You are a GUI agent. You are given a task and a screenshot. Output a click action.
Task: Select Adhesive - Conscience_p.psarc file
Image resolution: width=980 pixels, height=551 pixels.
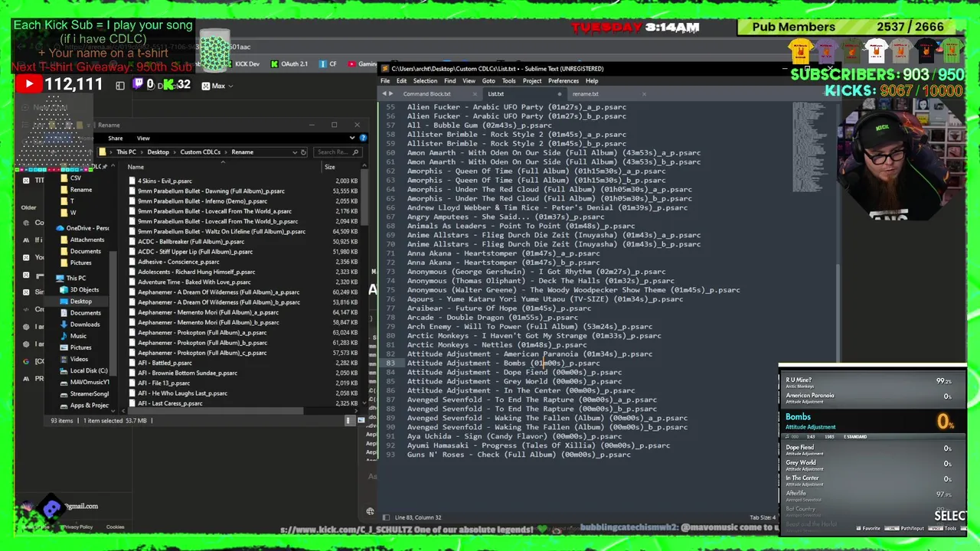click(x=178, y=262)
